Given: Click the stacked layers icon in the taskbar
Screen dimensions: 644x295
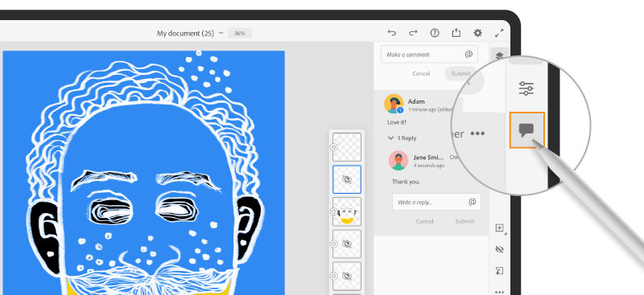Looking at the screenshot, I should pyautogui.click(x=499, y=55).
